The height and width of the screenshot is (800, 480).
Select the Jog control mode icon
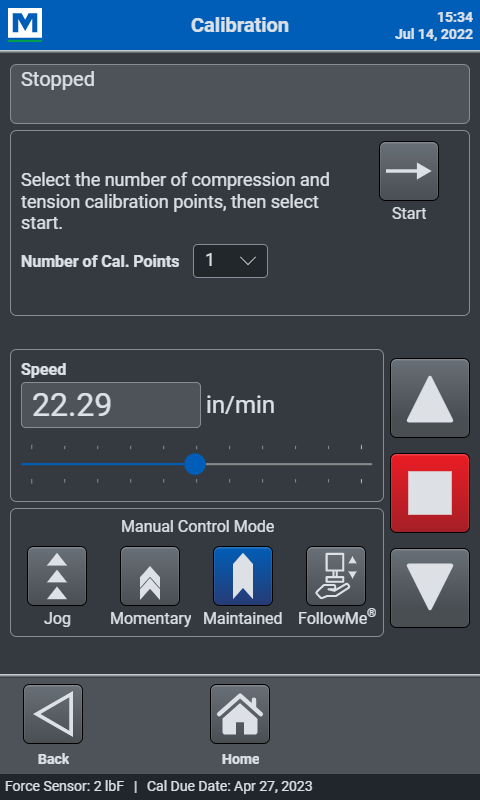(x=57, y=576)
